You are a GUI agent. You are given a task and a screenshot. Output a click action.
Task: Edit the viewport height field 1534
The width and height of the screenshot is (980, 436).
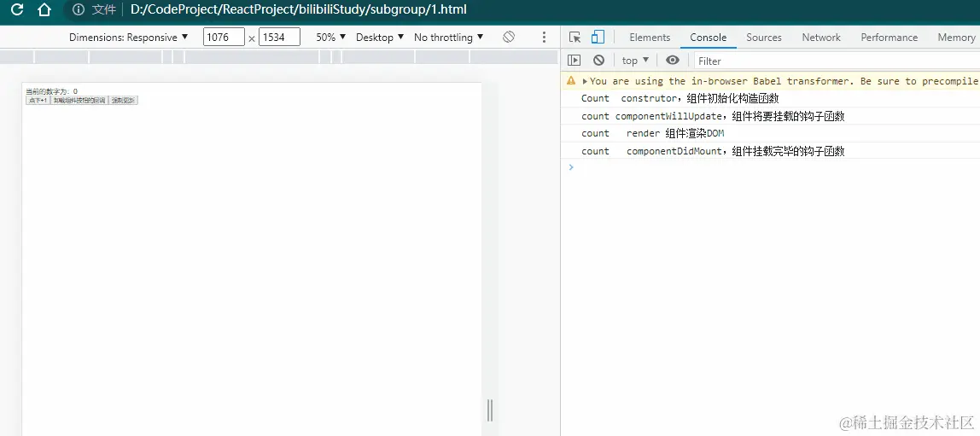[x=279, y=38]
